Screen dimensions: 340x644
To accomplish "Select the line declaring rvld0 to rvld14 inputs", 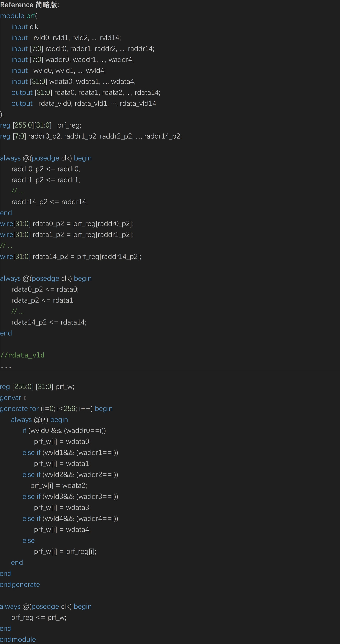I will 66,38.
